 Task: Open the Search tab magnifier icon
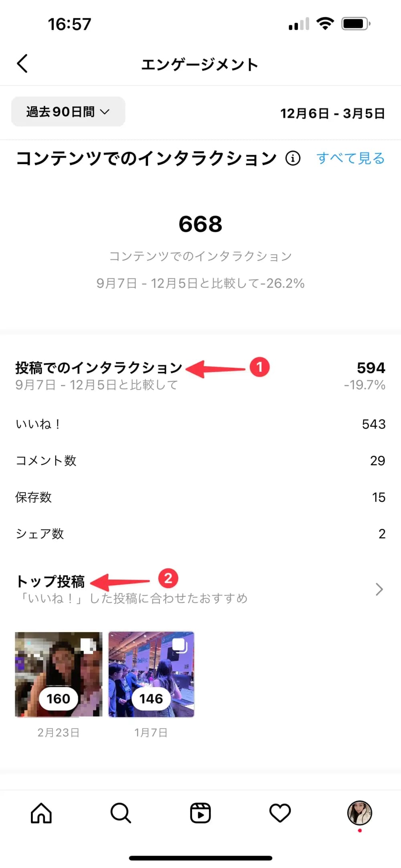pyautogui.click(x=120, y=813)
